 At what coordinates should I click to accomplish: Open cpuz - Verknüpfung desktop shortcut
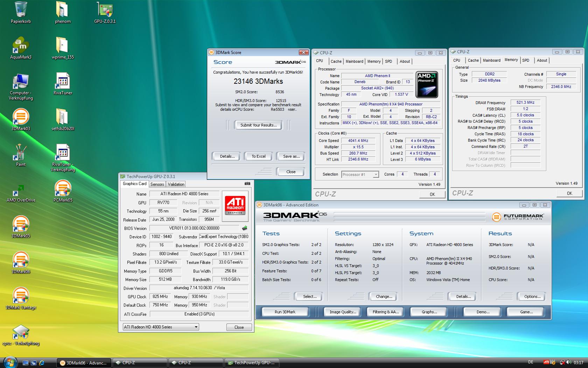tap(21, 335)
